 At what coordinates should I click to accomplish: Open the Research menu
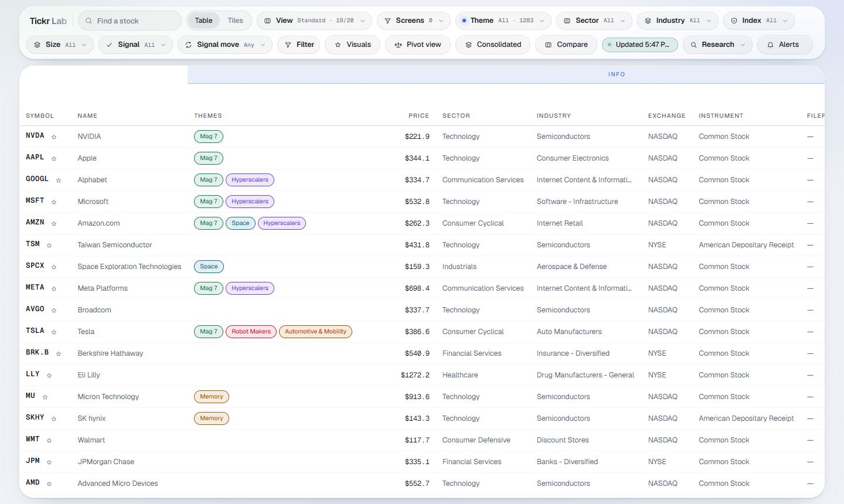coord(717,45)
